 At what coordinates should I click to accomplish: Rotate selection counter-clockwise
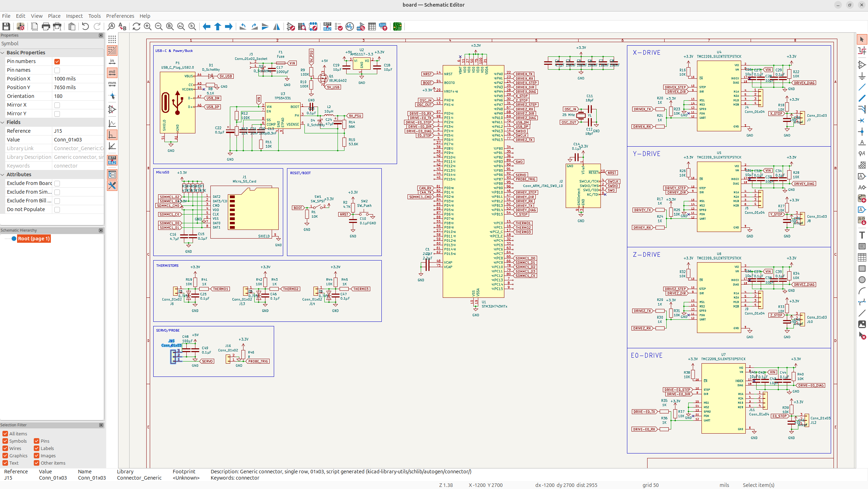243,26
